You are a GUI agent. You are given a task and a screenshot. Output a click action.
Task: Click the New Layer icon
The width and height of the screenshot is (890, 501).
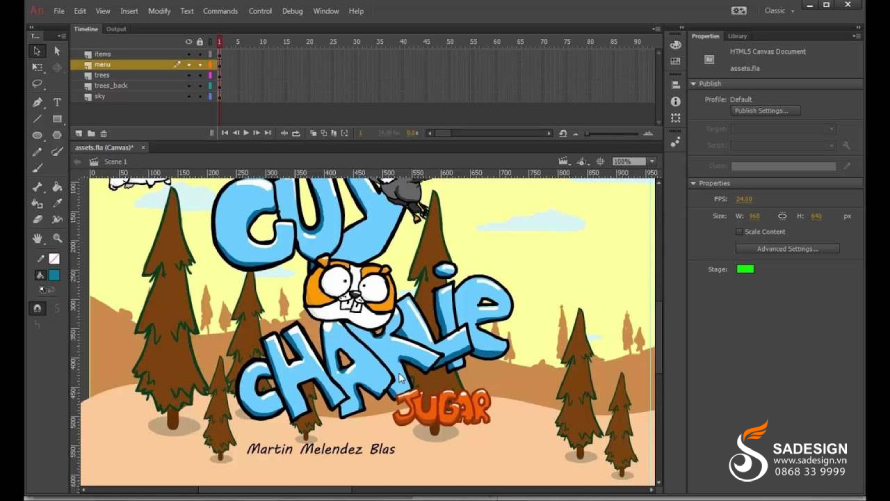pos(79,133)
